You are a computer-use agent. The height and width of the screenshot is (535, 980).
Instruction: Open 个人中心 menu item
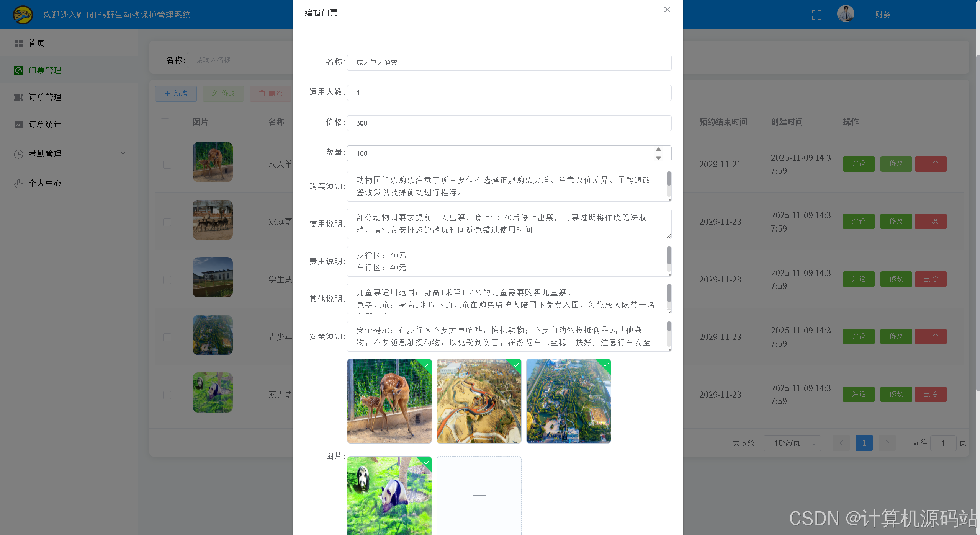click(x=69, y=183)
